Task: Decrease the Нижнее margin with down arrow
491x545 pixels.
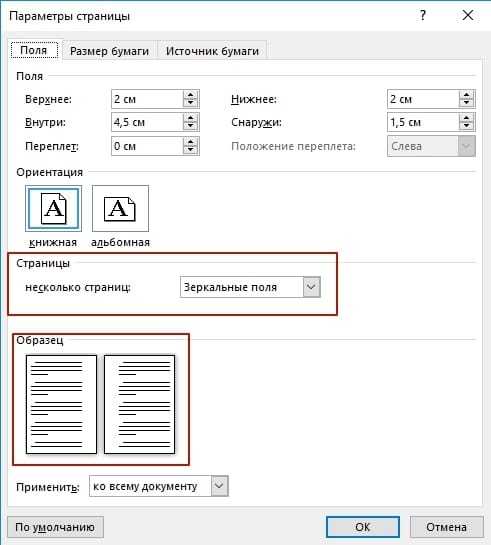Action: tap(466, 103)
